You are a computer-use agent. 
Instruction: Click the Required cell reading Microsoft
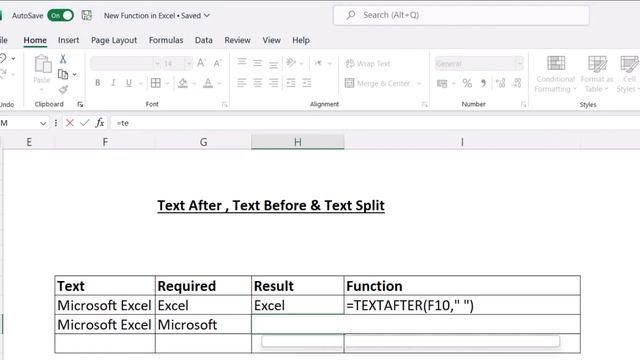click(203, 324)
